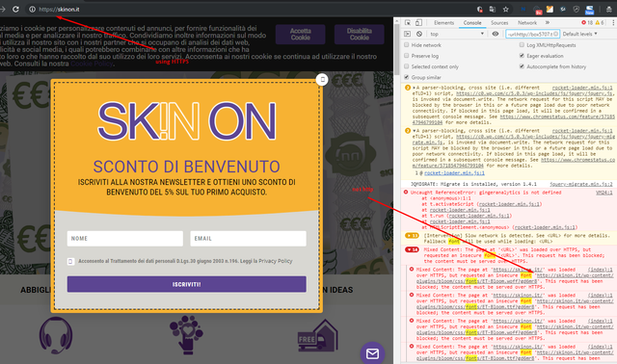Toggle the console sidebar icon

[408, 34]
